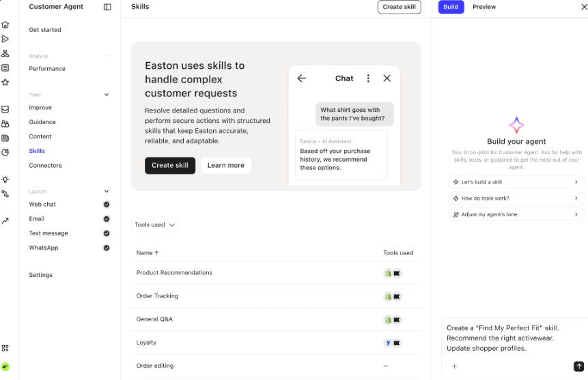Open Web chat channel in sidebar
The height and width of the screenshot is (380, 588).
(x=42, y=204)
